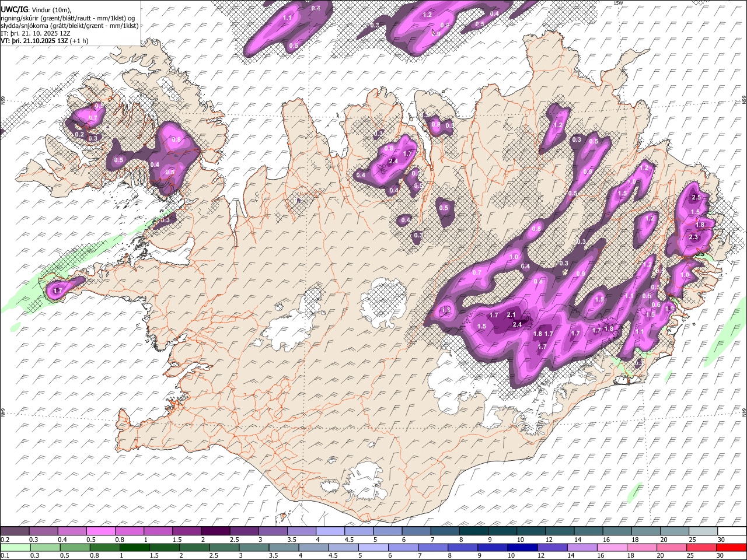747x560 pixels.
Task: Click the pale green 0.1 swatch in lower scale
Action: pyautogui.click(x=15, y=548)
